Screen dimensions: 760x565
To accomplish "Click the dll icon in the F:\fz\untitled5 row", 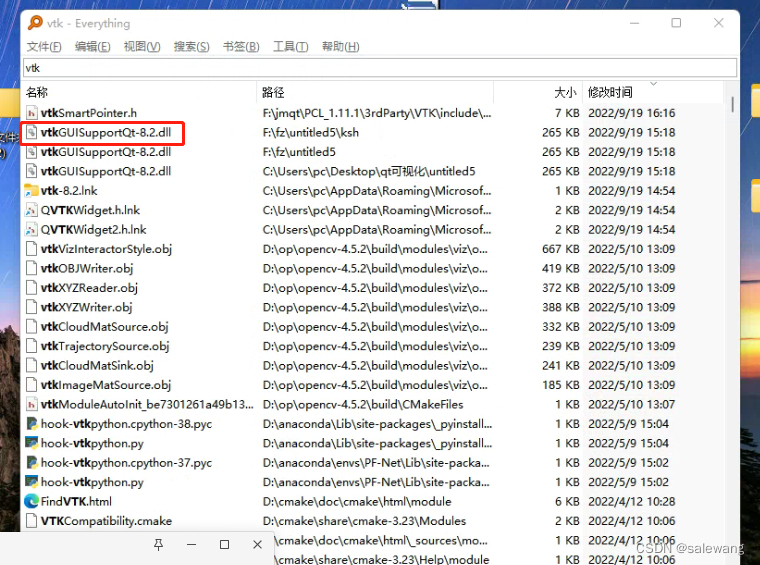I will click(x=32, y=152).
